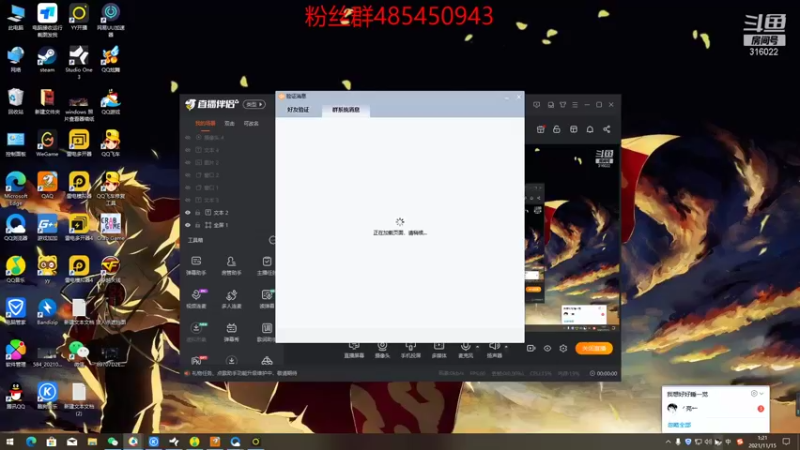The width and height of the screenshot is (800, 450).
Task: Click the bell notification icon
Action: pos(590,130)
